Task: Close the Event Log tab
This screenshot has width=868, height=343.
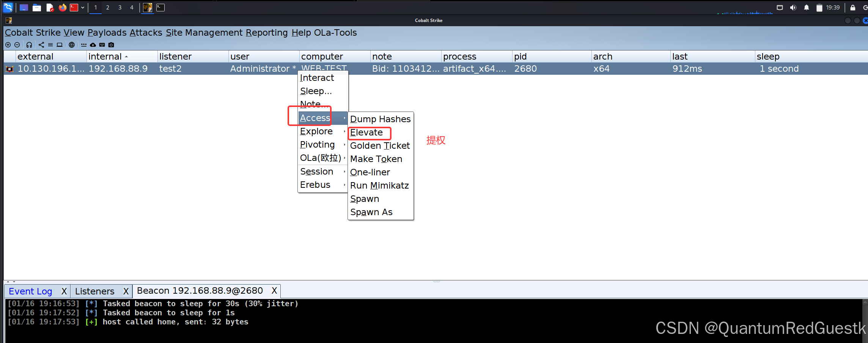Action: (x=64, y=291)
